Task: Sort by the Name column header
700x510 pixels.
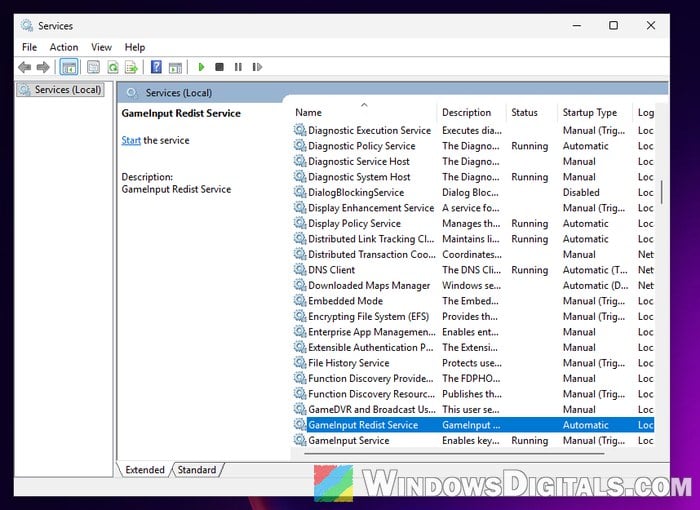Action: 364,113
